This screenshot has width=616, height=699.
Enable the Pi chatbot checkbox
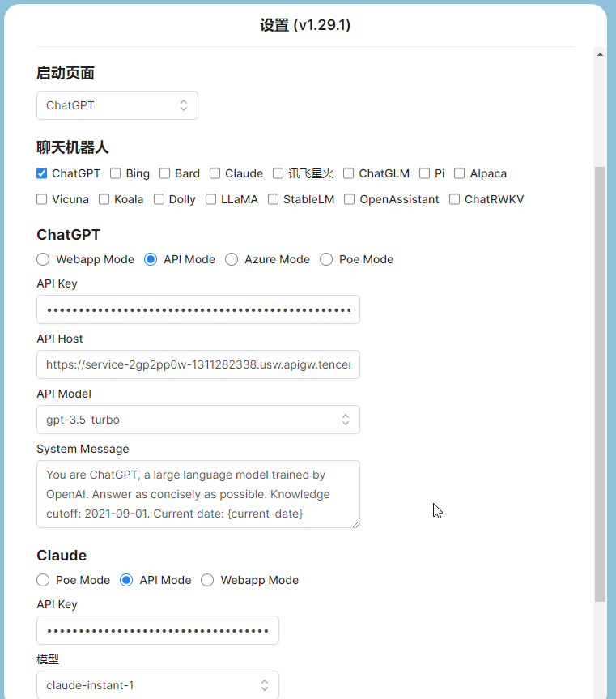click(424, 173)
